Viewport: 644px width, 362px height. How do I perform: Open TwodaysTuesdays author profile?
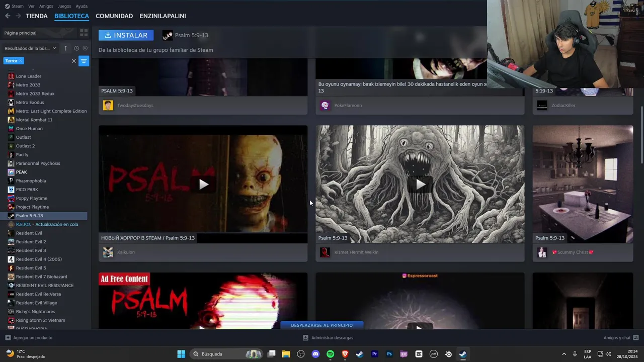coord(135,106)
